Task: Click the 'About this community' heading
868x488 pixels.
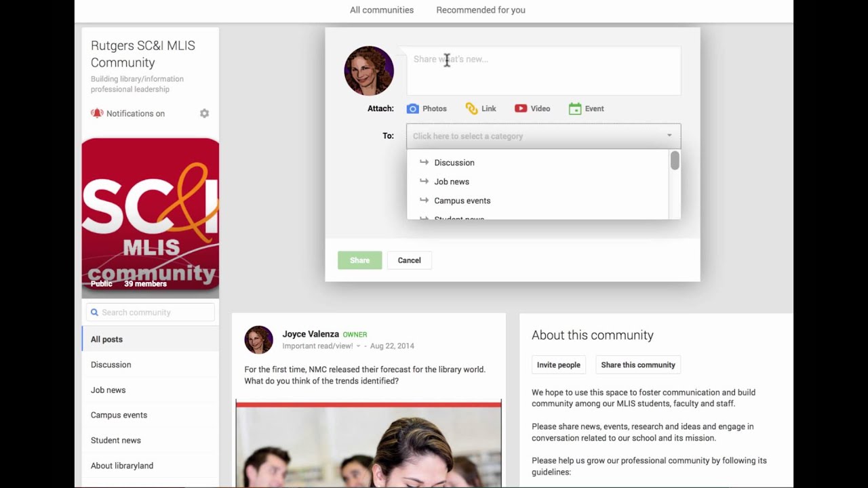Action: pyautogui.click(x=593, y=335)
